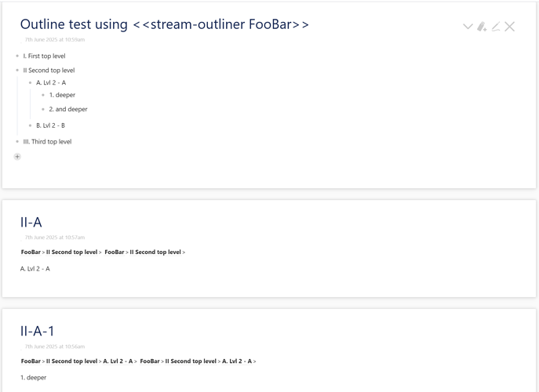Open the more actions chevron for Outline test

click(x=468, y=27)
